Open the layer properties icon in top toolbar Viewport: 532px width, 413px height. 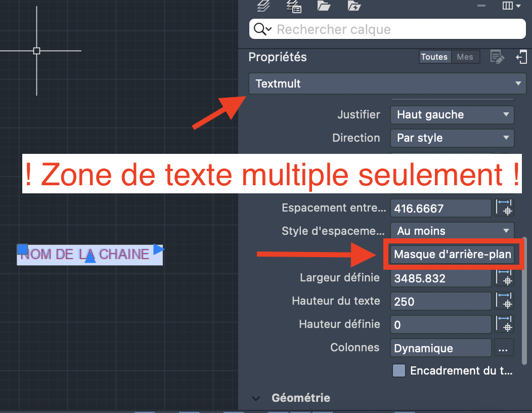tap(263, 6)
